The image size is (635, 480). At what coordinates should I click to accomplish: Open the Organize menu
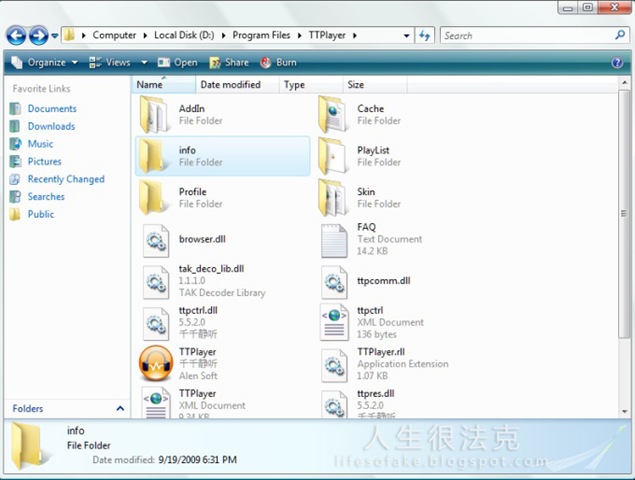pos(44,62)
